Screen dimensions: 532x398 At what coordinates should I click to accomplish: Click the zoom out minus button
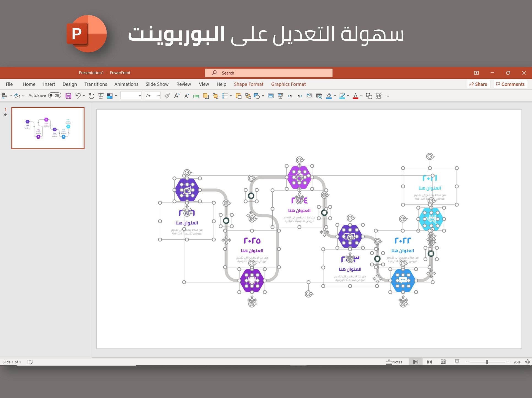pos(467,362)
